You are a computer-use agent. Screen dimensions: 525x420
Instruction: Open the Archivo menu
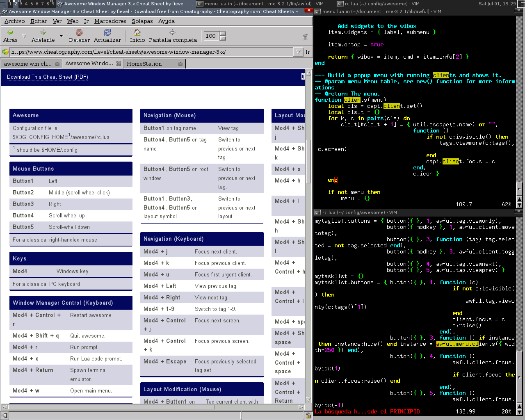[x=15, y=21]
